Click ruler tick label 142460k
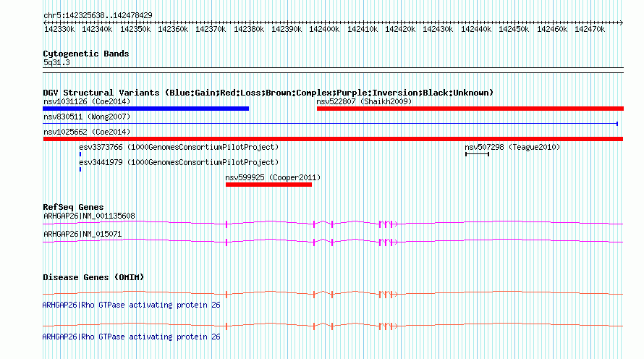Image resolution: width=644 pixels, height=359 pixels. click(552, 29)
